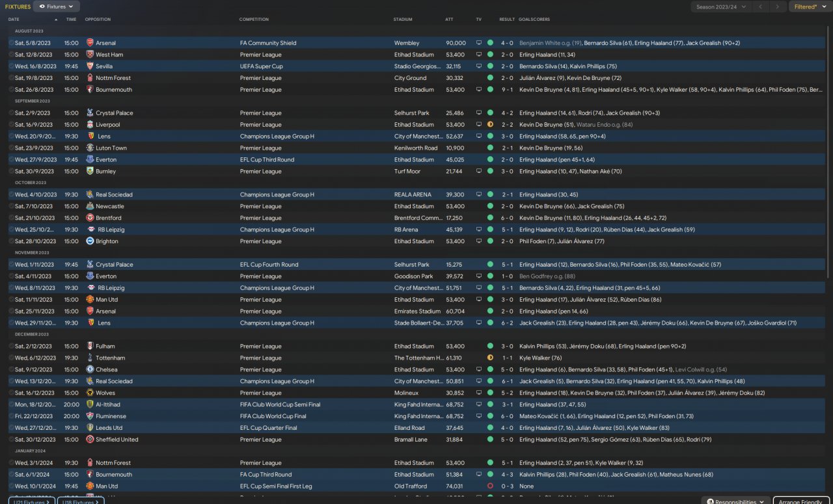The width and height of the screenshot is (833, 504).
Task: Click the Brighton club badge
Action: pyautogui.click(x=90, y=241)
